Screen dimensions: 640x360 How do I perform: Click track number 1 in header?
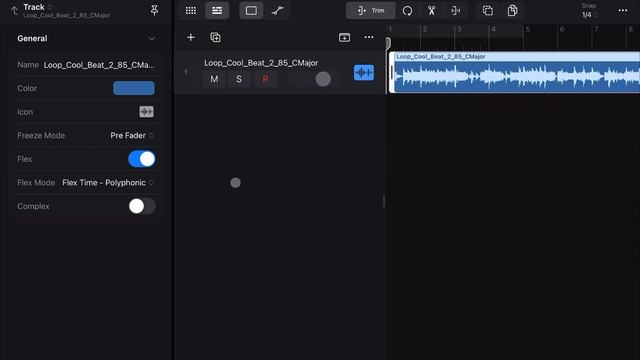tap(186, 73)
